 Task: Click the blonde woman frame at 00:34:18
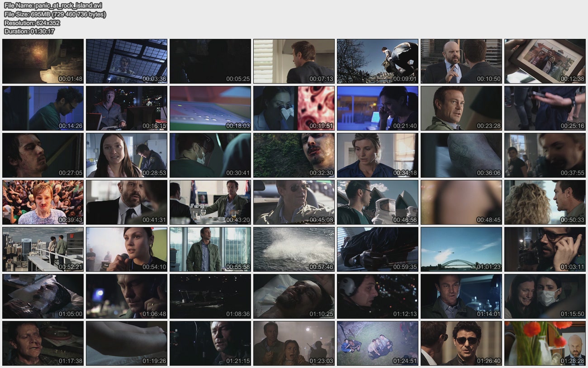378,155
